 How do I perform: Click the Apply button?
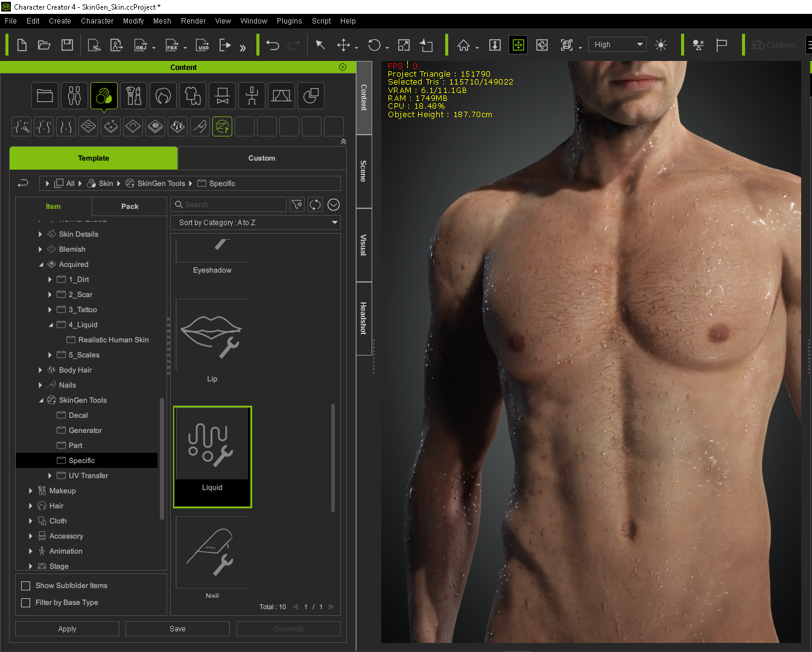[67, 628]
